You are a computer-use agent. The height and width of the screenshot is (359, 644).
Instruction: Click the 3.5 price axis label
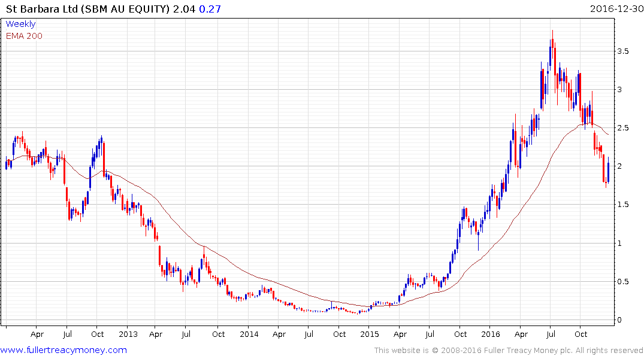coord(622,51)
